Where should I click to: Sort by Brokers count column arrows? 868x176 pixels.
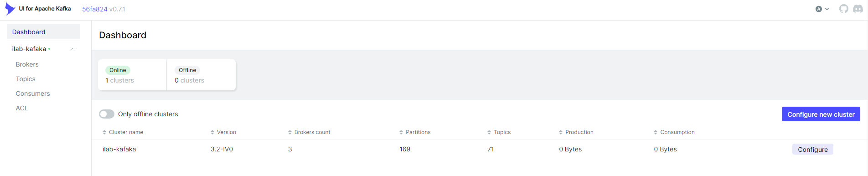[x=290, y=132]
